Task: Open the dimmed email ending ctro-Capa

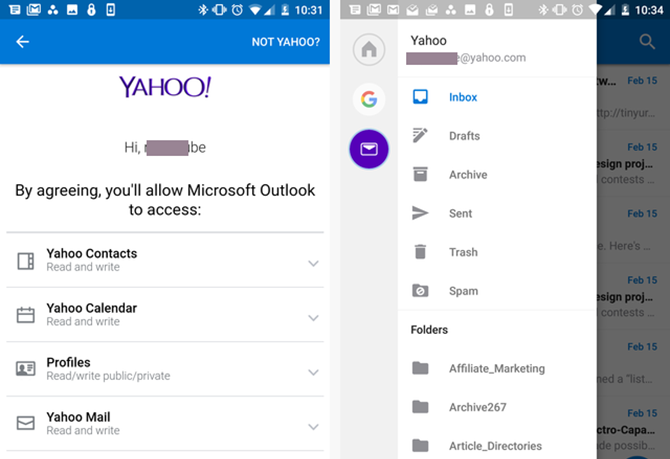Action: pos(633,430)
